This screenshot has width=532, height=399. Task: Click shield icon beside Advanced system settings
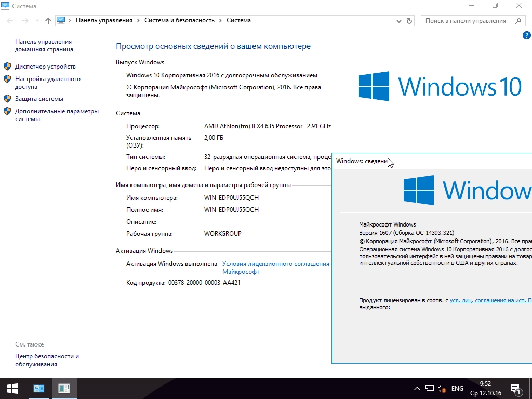tap(7, 111)
